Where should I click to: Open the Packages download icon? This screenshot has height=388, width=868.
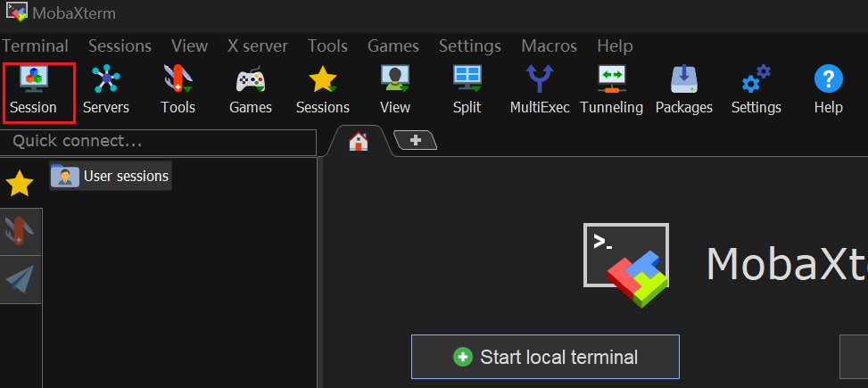684,91
